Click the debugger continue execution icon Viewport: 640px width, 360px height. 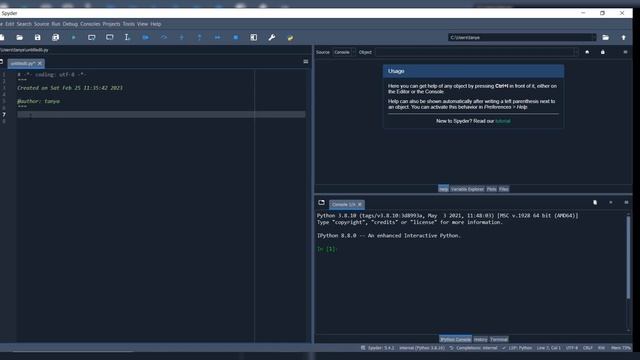(x=218, y=38)
